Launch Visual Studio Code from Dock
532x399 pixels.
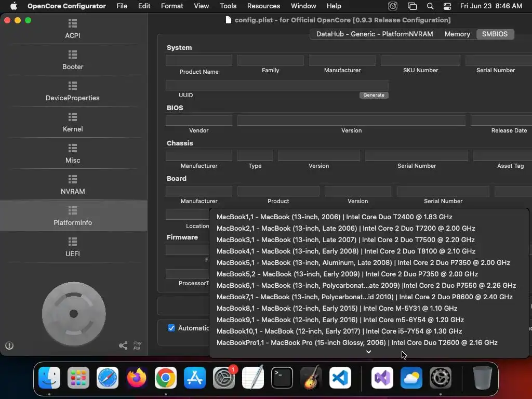[340, 378]
